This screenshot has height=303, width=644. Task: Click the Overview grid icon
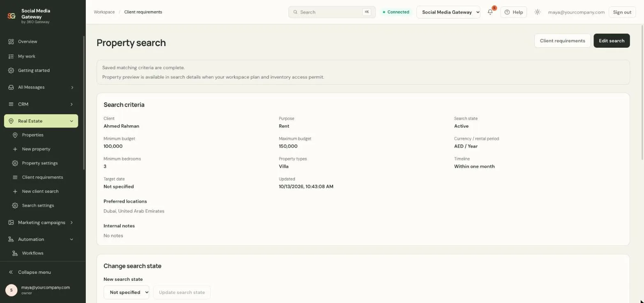(11, 42)
